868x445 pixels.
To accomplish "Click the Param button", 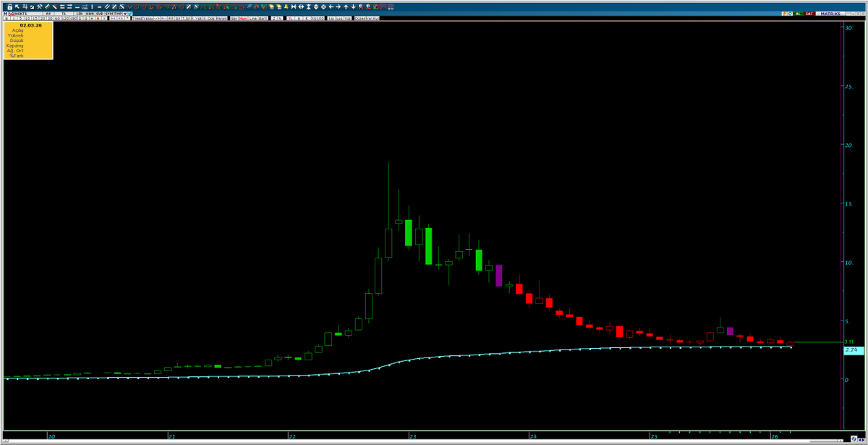I will pyautogui.click(x=221, y=18).
